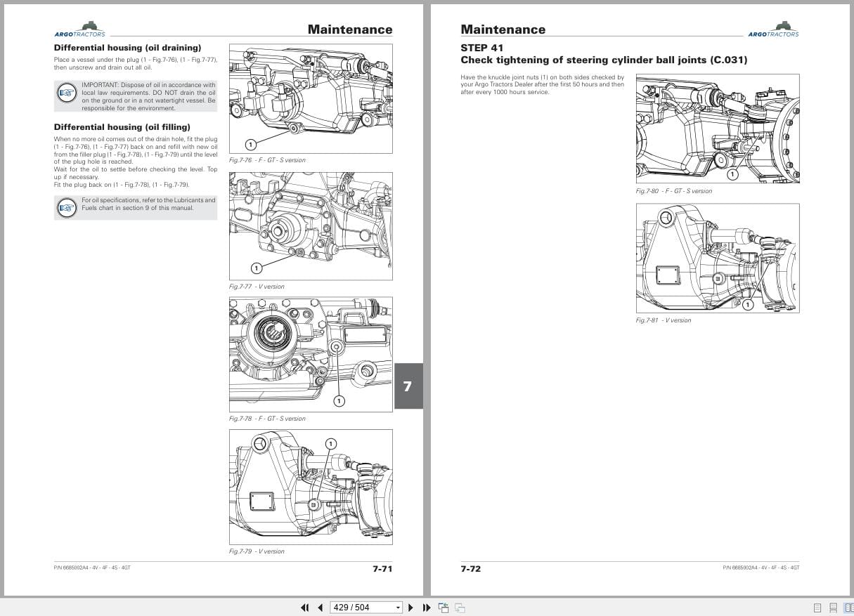Viewport: 854px width, 616px height.
Task: Click the 7-71 page number footer
Action: pyautogui.click(x=384, y=569)
